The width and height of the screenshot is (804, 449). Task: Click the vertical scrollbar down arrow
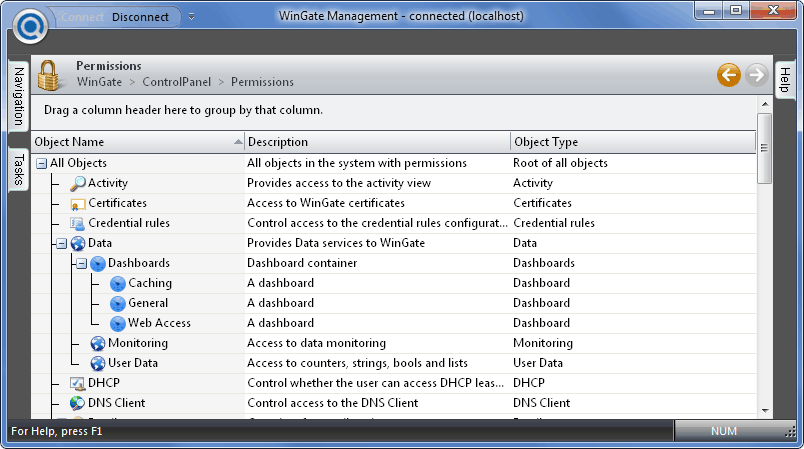coord(765,411)
